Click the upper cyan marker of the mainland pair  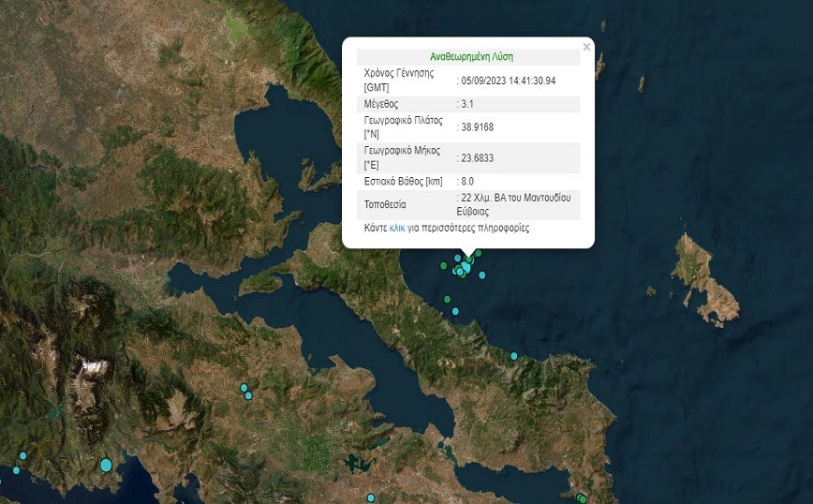244,387
